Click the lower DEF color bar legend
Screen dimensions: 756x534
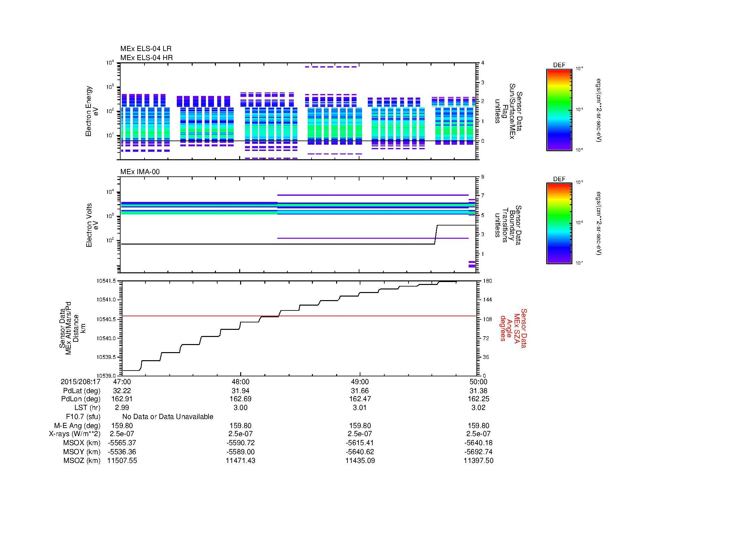tap(559, 224)
